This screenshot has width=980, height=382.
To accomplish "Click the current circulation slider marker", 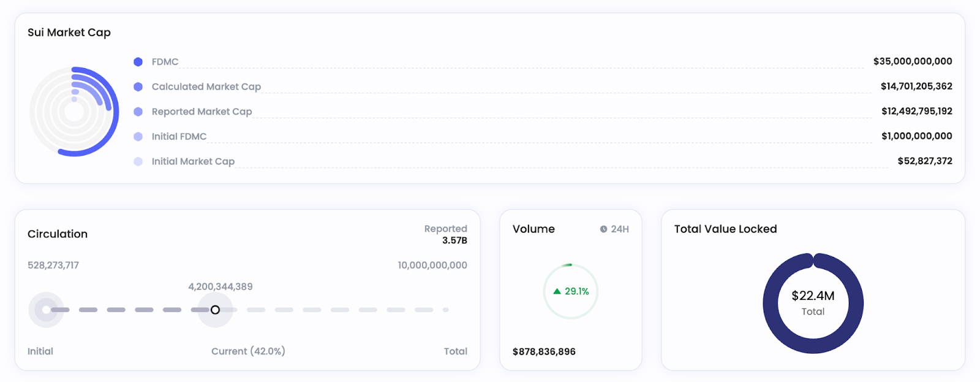I will coord(215,310).
